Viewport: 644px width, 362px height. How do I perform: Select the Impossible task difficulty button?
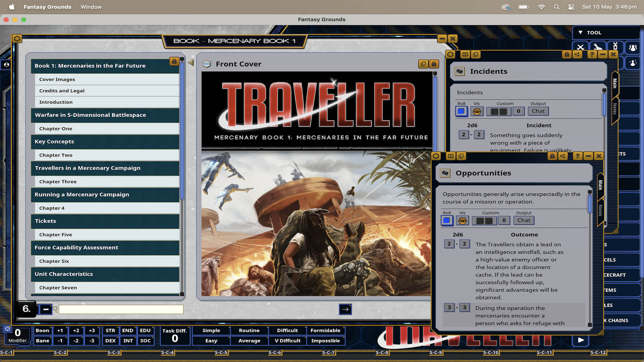(x=326, y=341)
